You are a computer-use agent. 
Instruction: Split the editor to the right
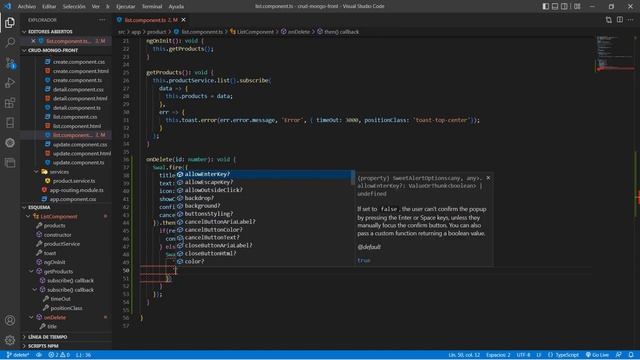click(620, 20)
